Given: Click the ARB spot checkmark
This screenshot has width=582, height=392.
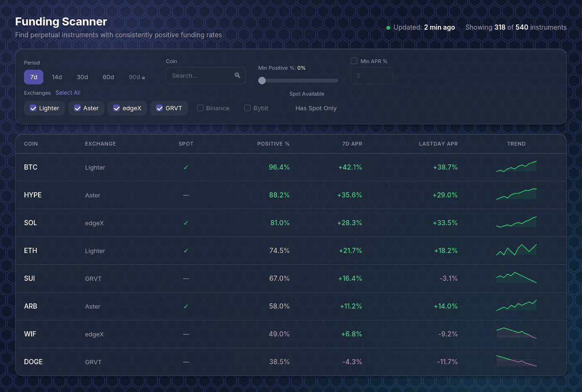Looking at the screenshot, I should pyautogui.click(x=186, y=306).
